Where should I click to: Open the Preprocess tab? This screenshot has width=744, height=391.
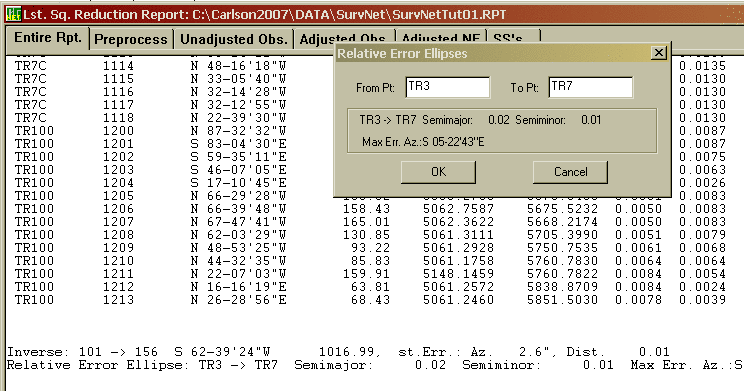point(131,39)
